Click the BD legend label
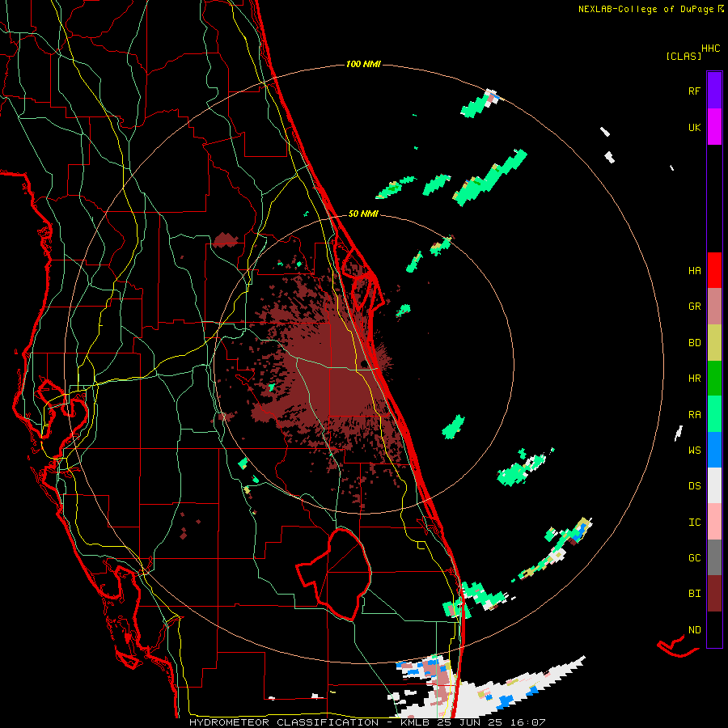Image resolution: width=728 pixels, height=728 pixels. click(x=694, y=343)
